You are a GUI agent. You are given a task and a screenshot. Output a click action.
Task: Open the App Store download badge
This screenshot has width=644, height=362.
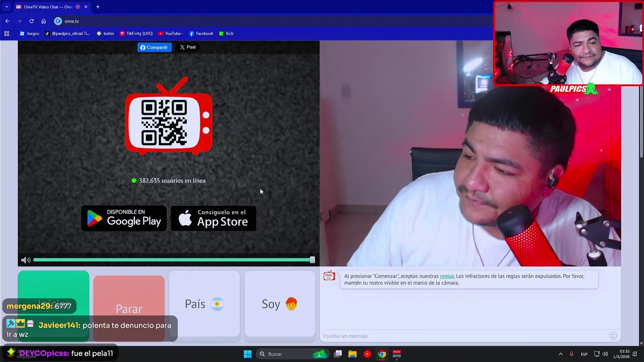tap(213, 218)
